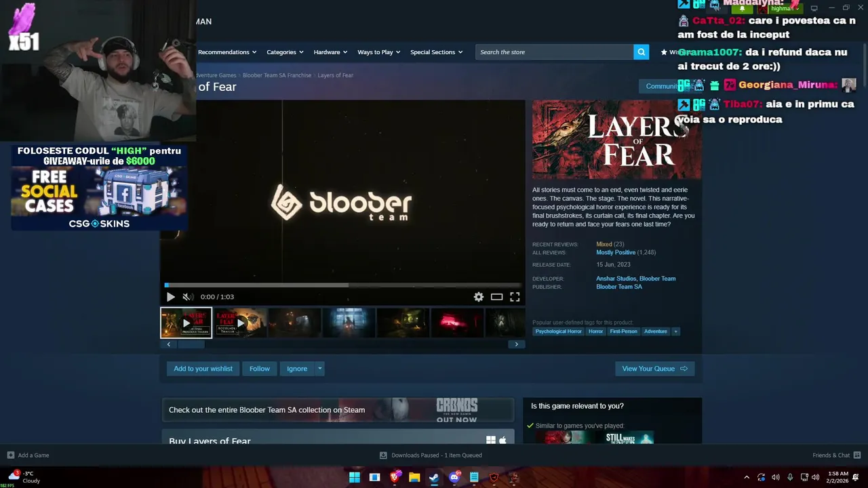Image resolution: width=868 pixels, height=488 pixels.
Task: Click Add a Game plus icon
Action: pos(10,455)
